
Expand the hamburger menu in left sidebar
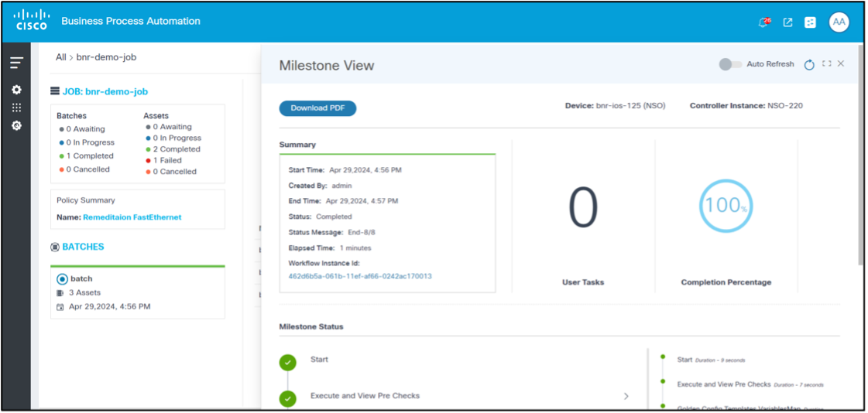[16, 63]
